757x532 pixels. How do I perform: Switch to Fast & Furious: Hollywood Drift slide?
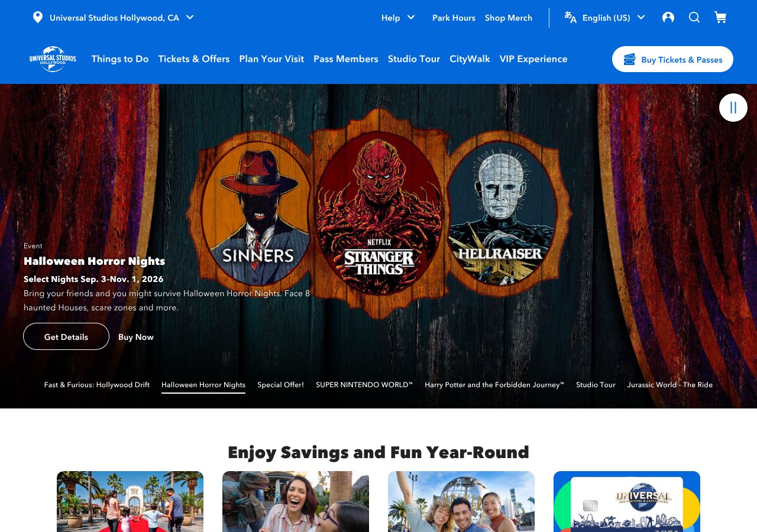tap(97, 385)
